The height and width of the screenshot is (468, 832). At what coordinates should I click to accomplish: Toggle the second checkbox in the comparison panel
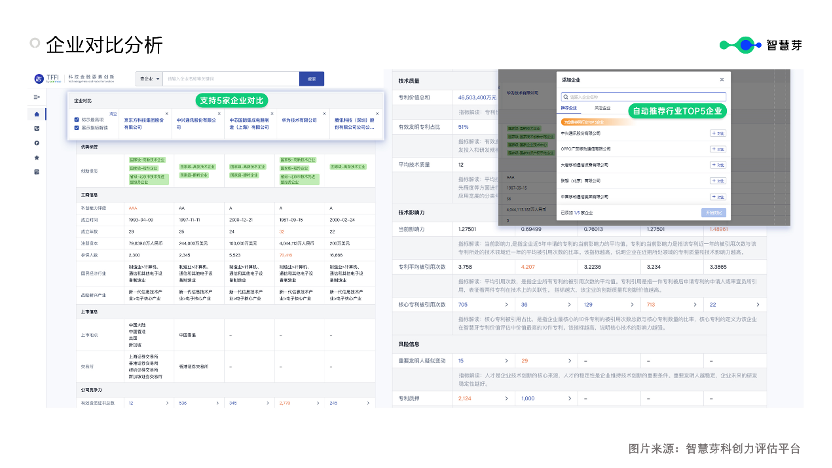coord(77,128)
